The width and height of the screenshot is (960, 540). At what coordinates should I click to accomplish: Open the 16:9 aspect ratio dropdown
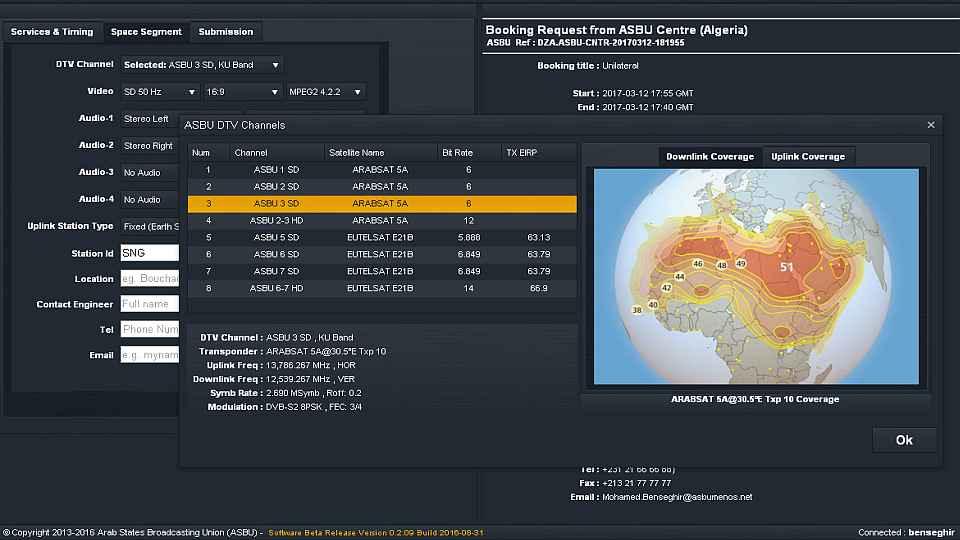[242, 92]
